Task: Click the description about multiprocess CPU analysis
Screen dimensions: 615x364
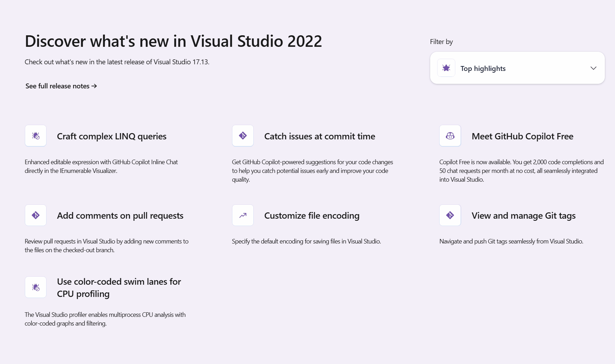Action: coord(105,319)
